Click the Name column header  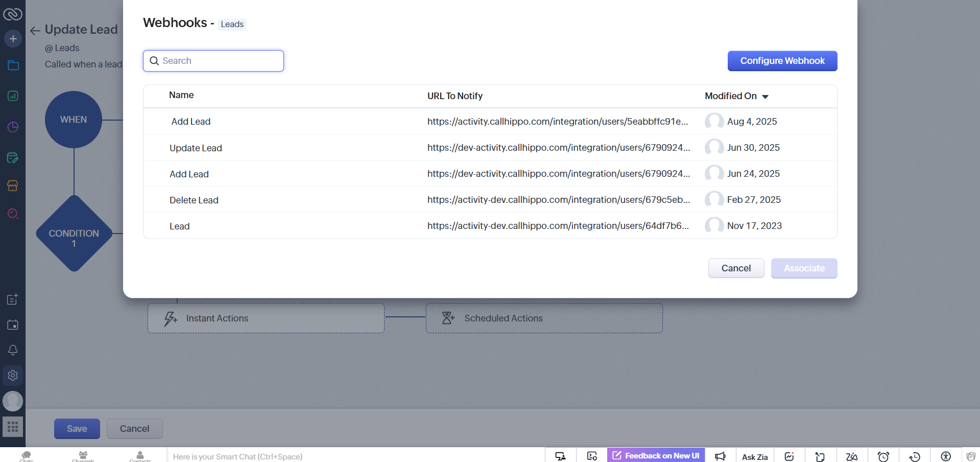(x=181, y=95)
